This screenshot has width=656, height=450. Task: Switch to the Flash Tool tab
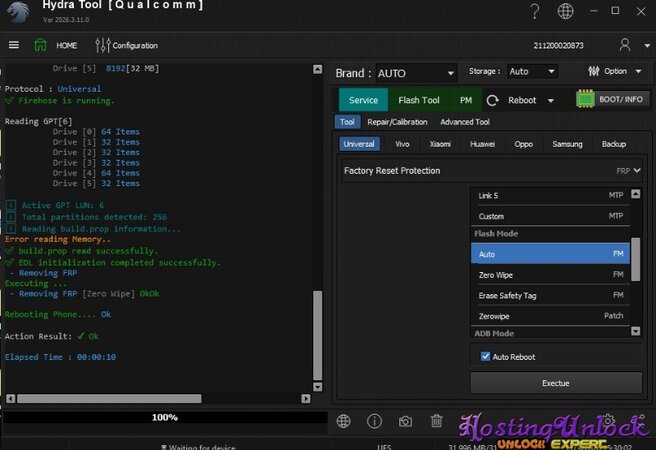coord(418,100)
